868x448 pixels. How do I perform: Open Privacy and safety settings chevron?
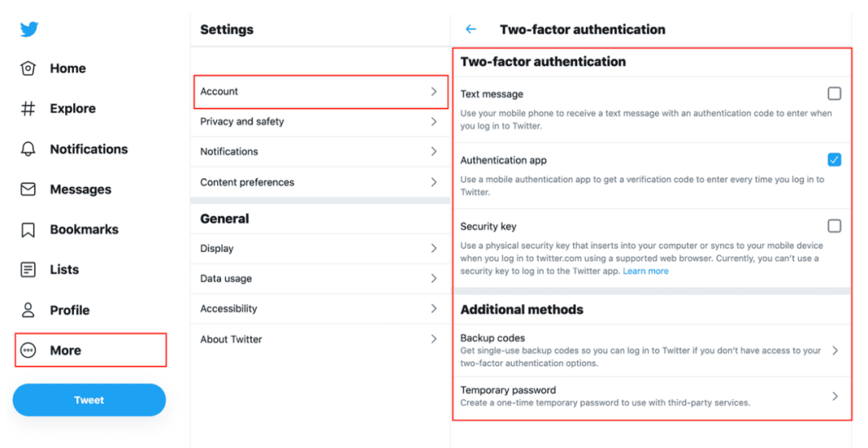pos(434,122)
